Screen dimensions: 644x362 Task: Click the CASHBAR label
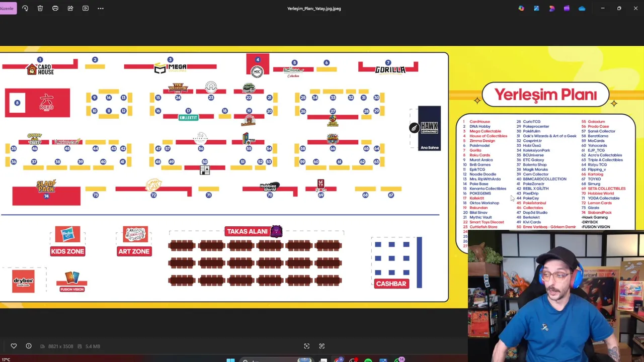tap(391, 284)
